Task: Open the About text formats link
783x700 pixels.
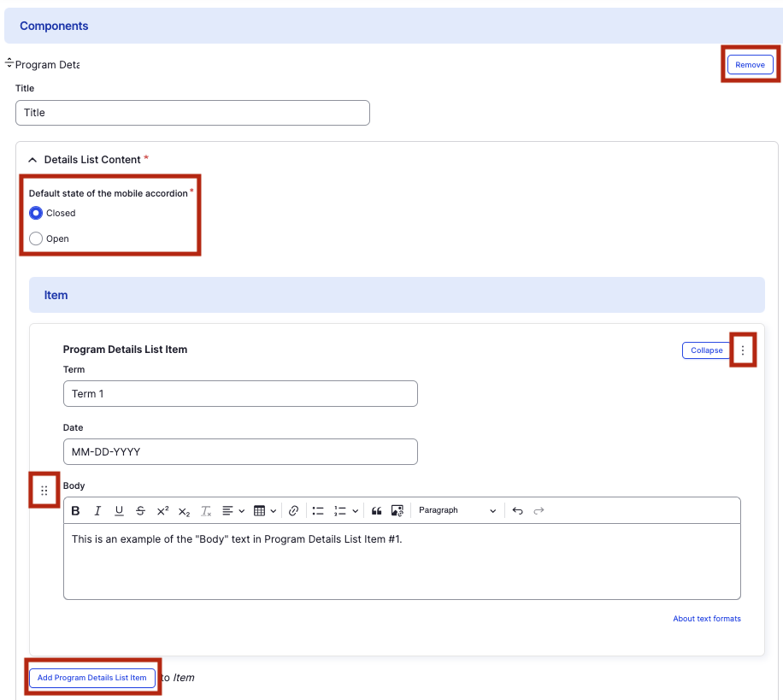Action: (706, 619)
